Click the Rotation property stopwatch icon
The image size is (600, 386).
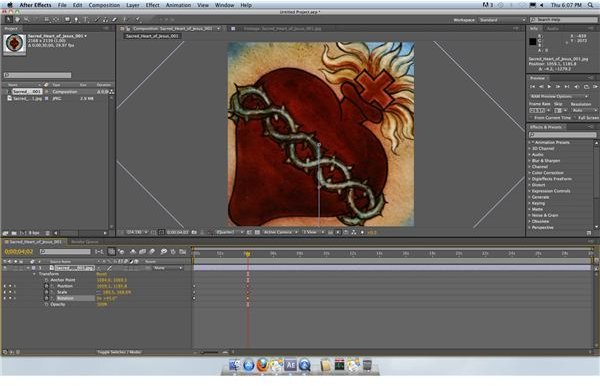point(46,298)
